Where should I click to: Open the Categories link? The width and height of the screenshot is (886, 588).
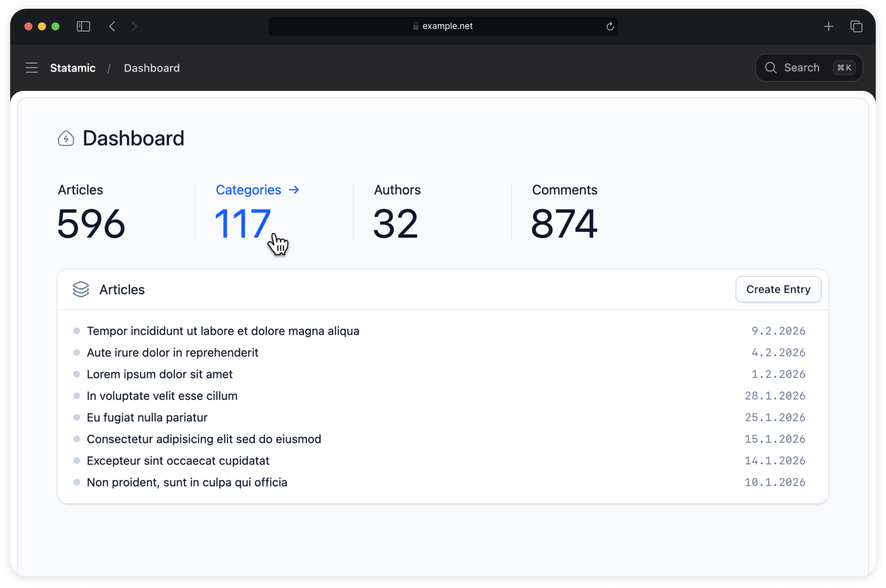pos(248,190)
